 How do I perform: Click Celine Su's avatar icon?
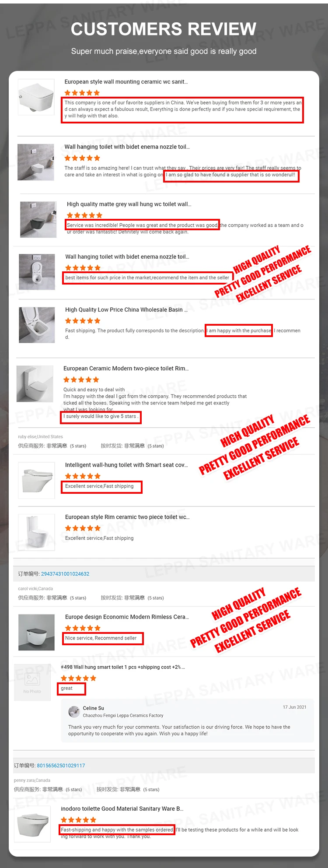(74, 711)
